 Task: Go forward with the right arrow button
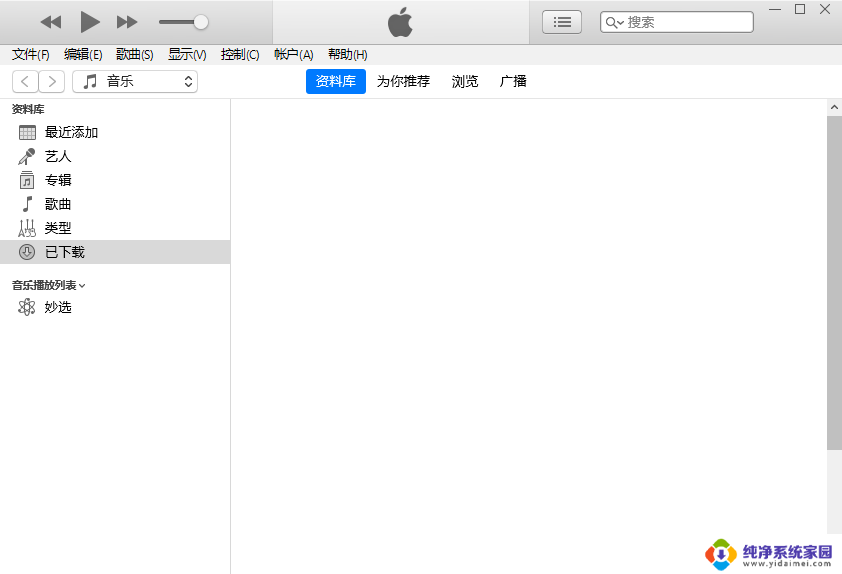[x=52, y=82]
